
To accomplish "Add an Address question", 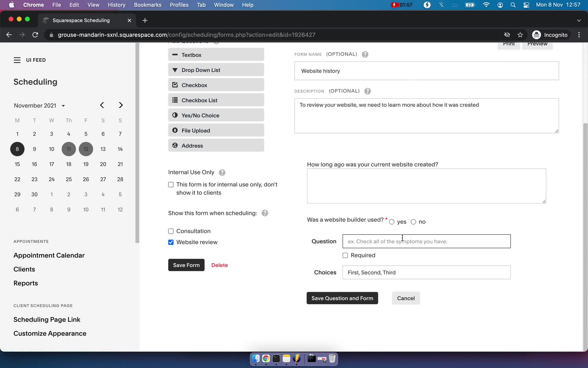I will (216, 145).
